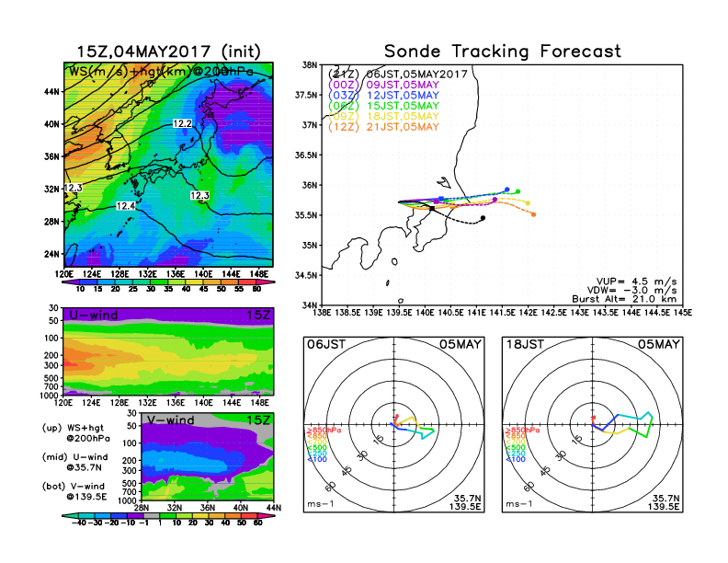Open the 200hPa wind speed map
Image resolution: width=728 pixels, height=563 pixels.
tap(168, 165)
